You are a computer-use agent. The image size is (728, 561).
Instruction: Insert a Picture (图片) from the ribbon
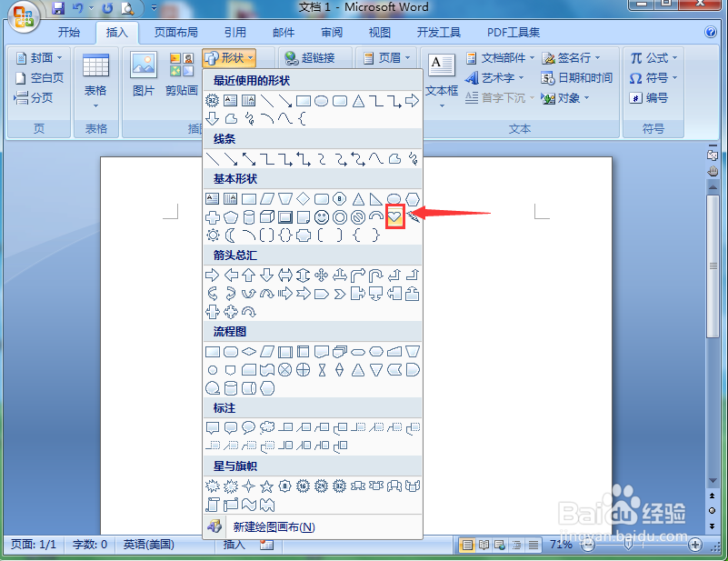tap(144, 75)
